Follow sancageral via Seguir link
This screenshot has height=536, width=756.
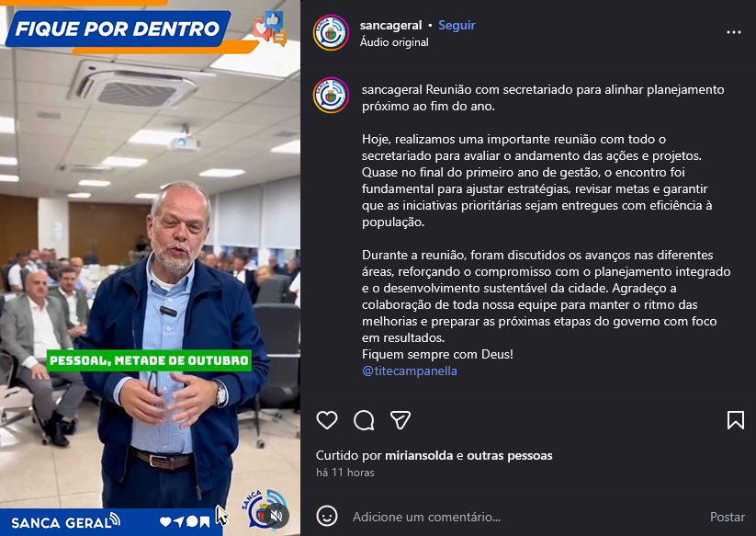457,25
